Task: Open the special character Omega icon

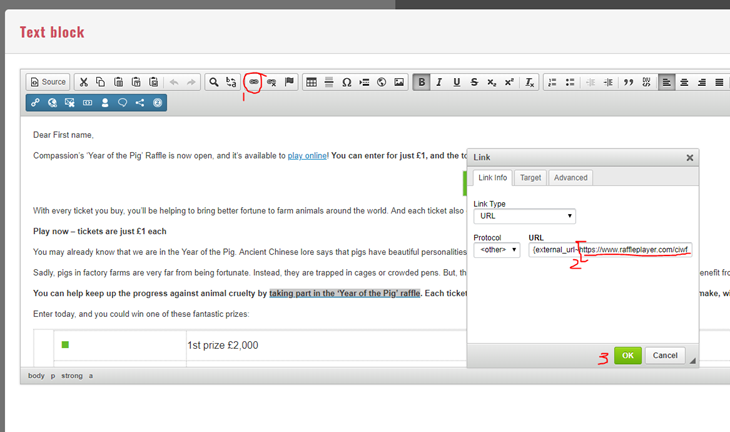Action: click(x=346, y=82)
